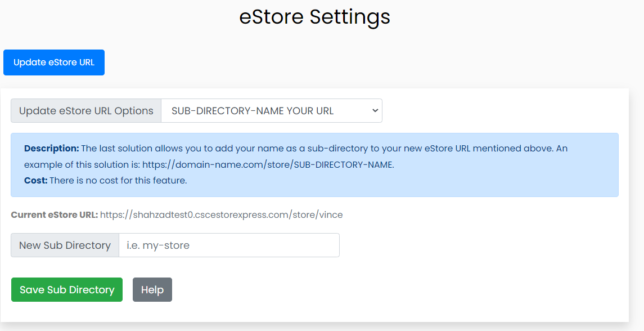Click the New Sub Directory label

click(x=64, y=245)
